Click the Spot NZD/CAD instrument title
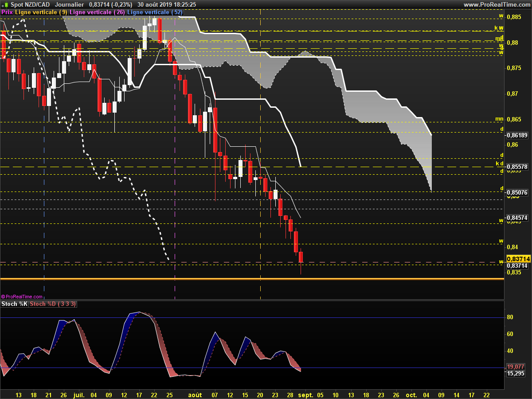 tap(29, 4)
